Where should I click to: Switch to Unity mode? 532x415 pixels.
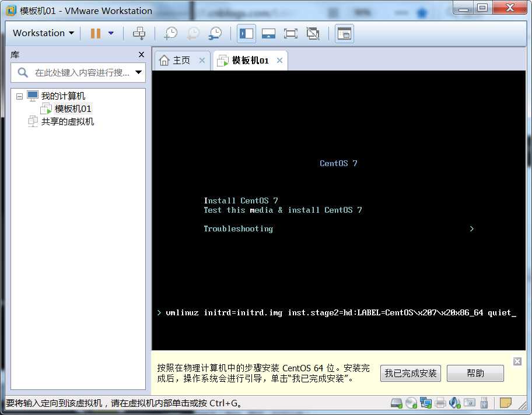(x=313, y=33)
